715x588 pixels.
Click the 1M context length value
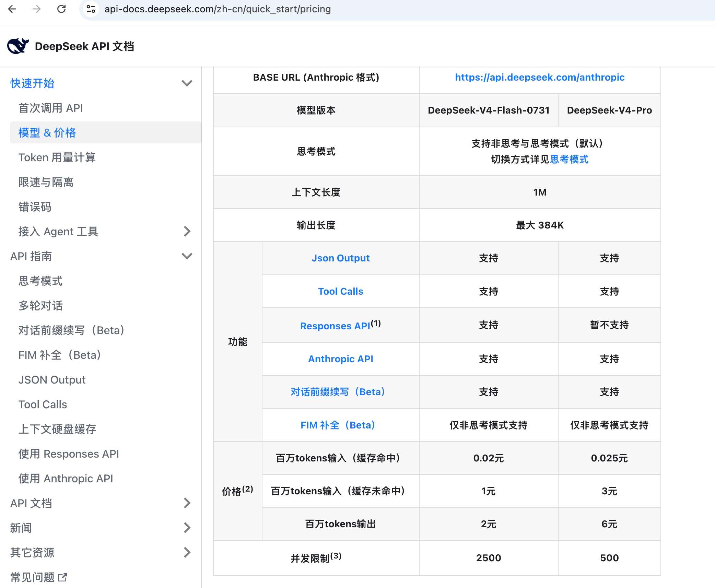(540, 192)
